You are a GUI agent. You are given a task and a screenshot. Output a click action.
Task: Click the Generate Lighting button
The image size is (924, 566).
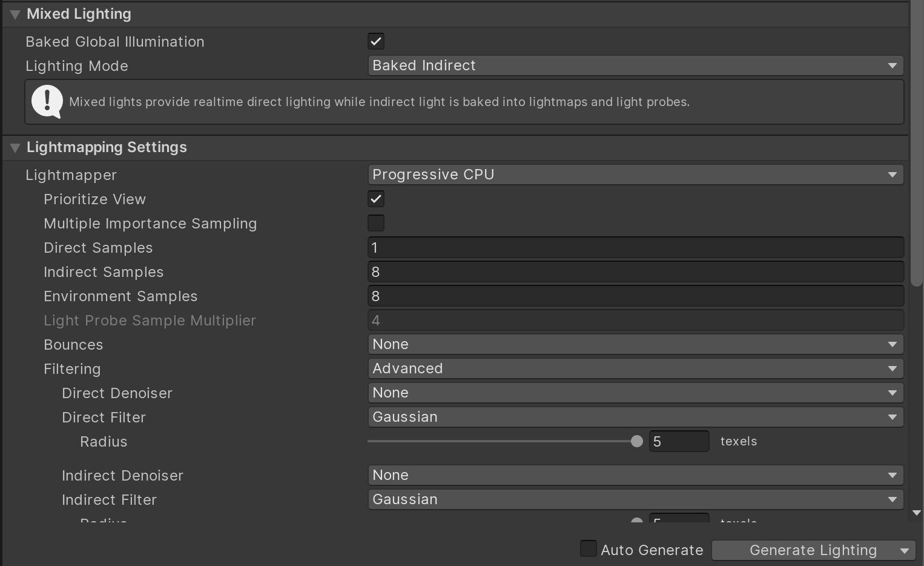coord(805,550)
